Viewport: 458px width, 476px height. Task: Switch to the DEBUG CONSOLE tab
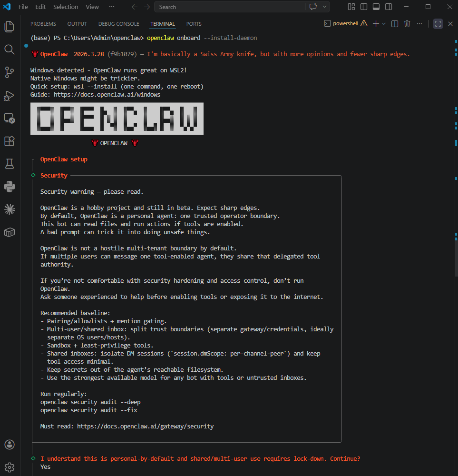coord(118,24)
